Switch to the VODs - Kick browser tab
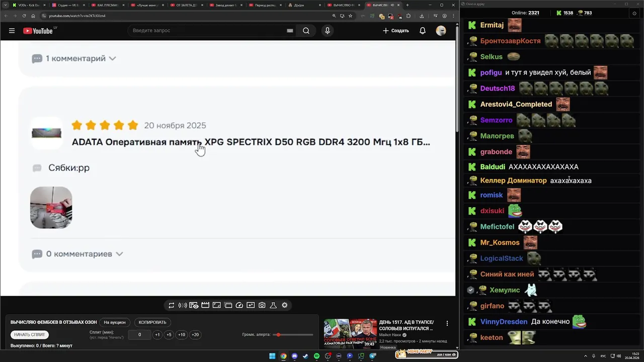 click(x=29, y=5)
